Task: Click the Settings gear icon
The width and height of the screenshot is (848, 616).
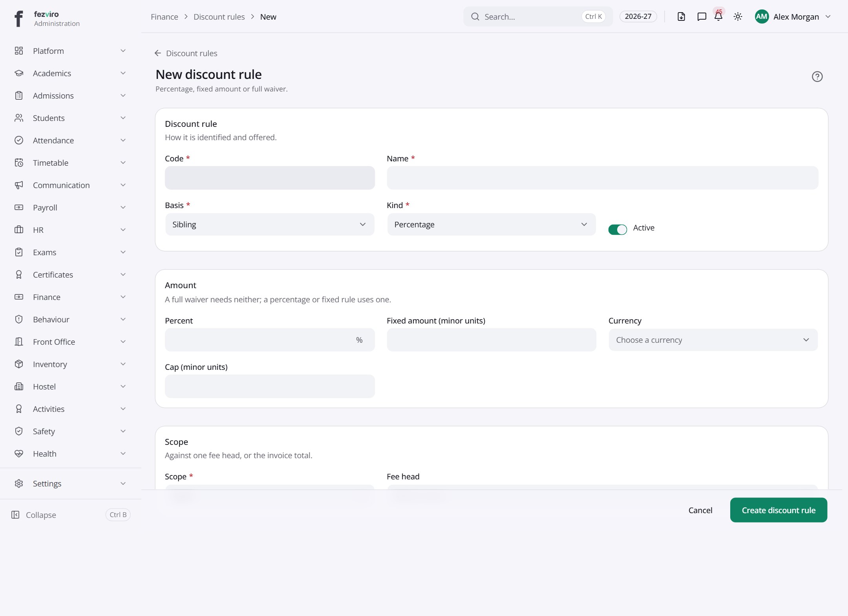Action: 19,483
